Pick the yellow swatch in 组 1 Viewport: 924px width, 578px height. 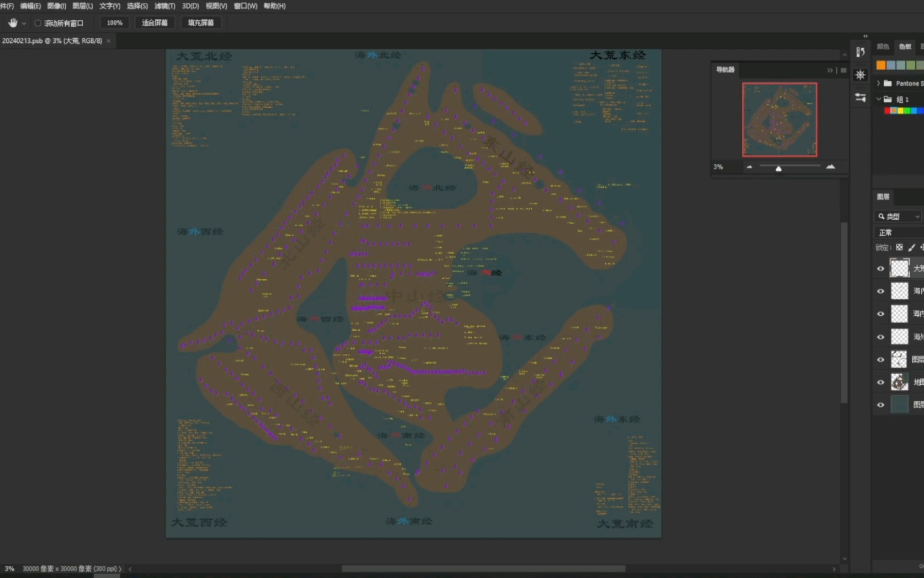900,111
